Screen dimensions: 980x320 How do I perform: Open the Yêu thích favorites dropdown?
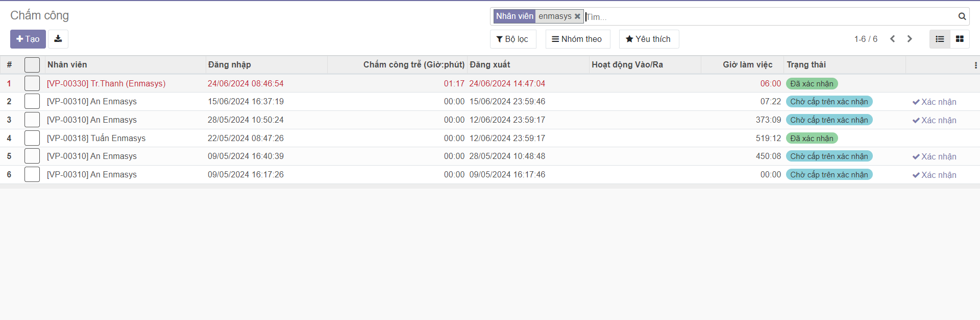click(x=648, y=39)
